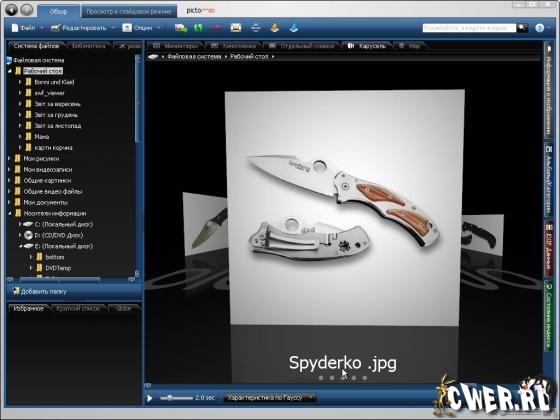Viewport: 560px width, 420px height.
Task: Click the slideshow frame toolbar icon
Action: point(236,28)
